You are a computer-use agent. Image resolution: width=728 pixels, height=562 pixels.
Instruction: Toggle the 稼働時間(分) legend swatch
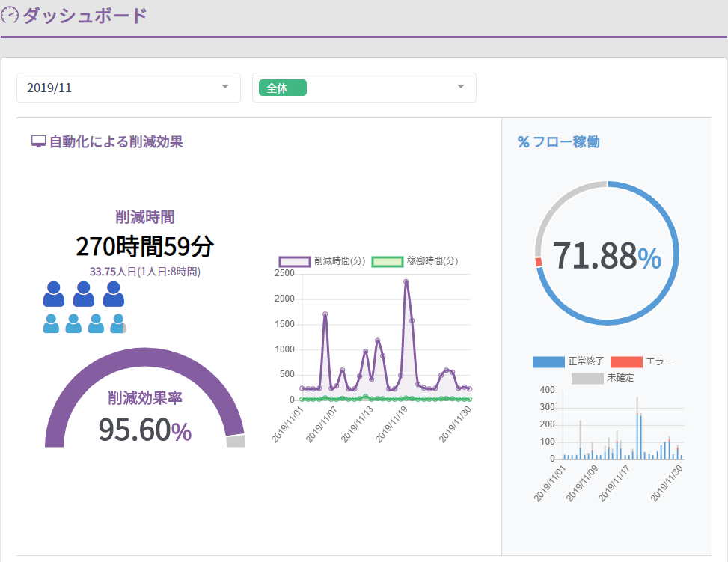(x=388, y=261)
